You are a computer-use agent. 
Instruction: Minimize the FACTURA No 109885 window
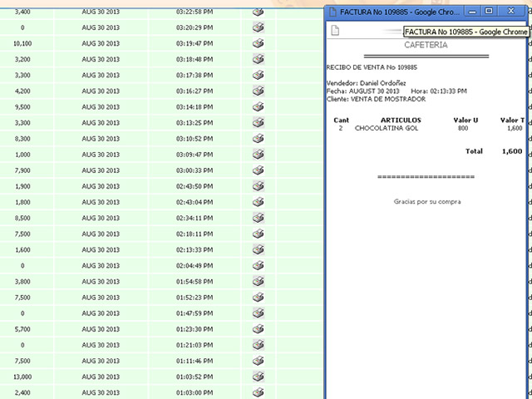(x=472, y=12)
